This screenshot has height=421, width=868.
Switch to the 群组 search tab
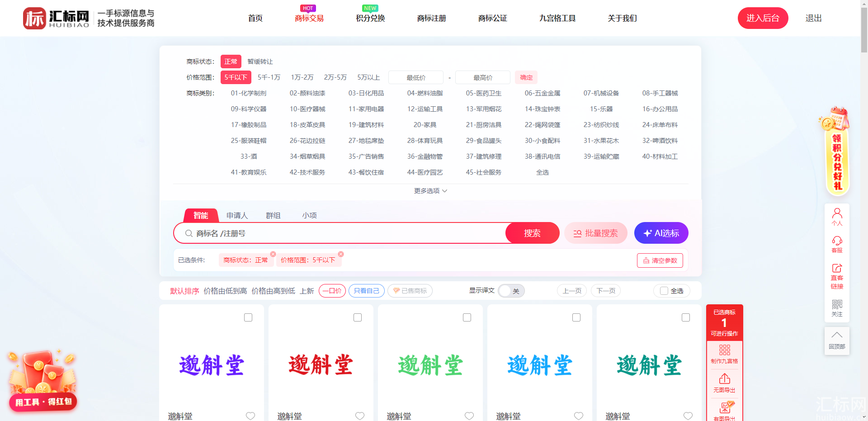(x=273, y=215)
